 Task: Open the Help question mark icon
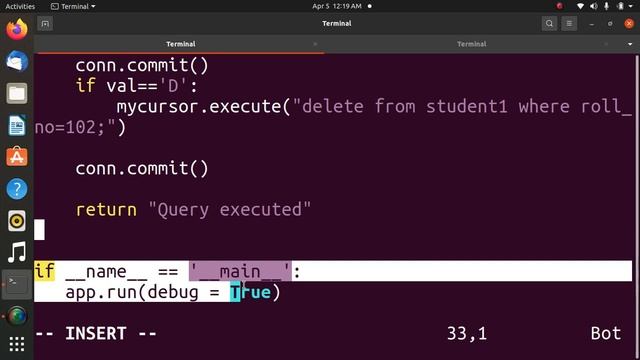click(x=17, y=189)
